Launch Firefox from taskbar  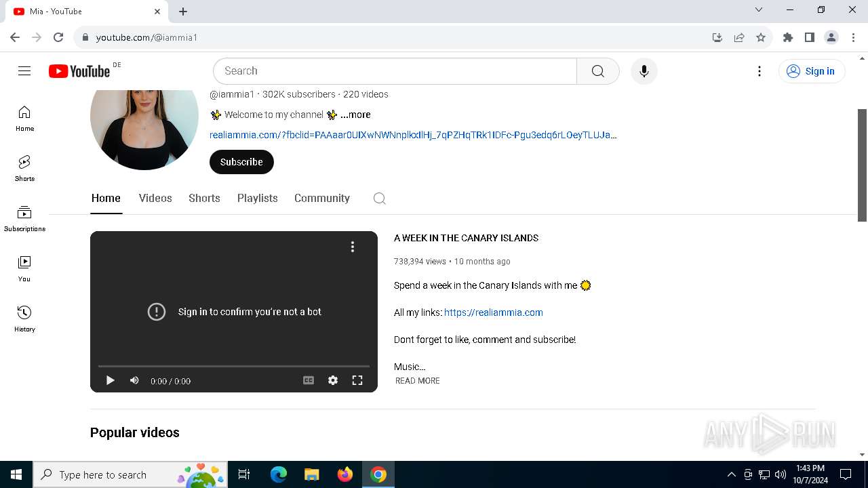coord(345,474)
